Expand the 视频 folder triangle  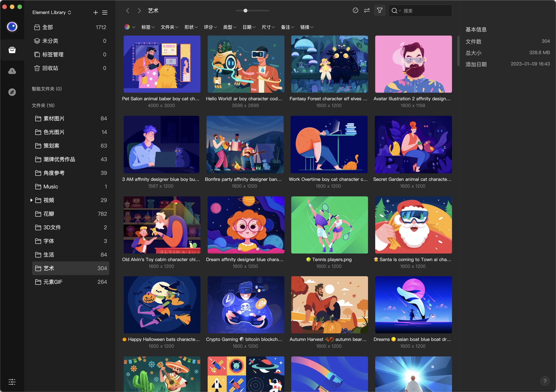pos(31,200)
